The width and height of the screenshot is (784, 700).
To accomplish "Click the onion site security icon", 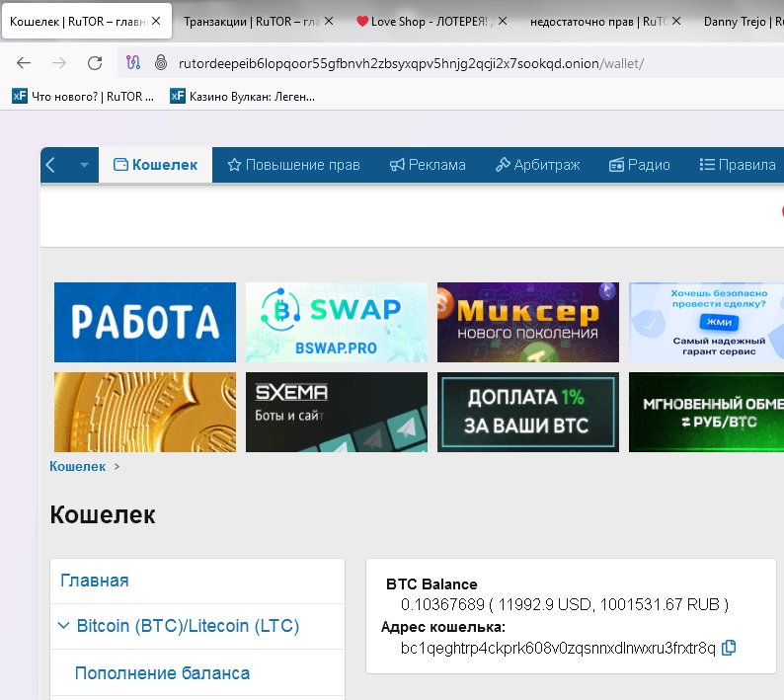I will coord(161,63).
